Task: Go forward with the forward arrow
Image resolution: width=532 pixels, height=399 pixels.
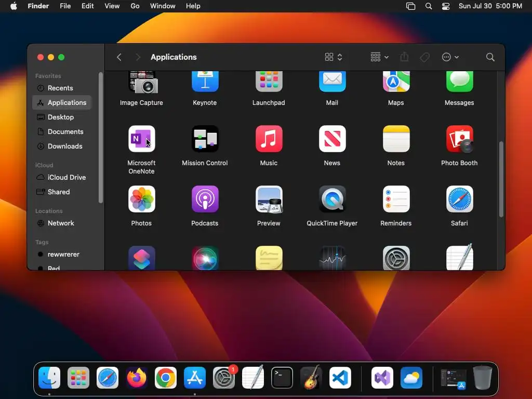Action: coord(138,57)
